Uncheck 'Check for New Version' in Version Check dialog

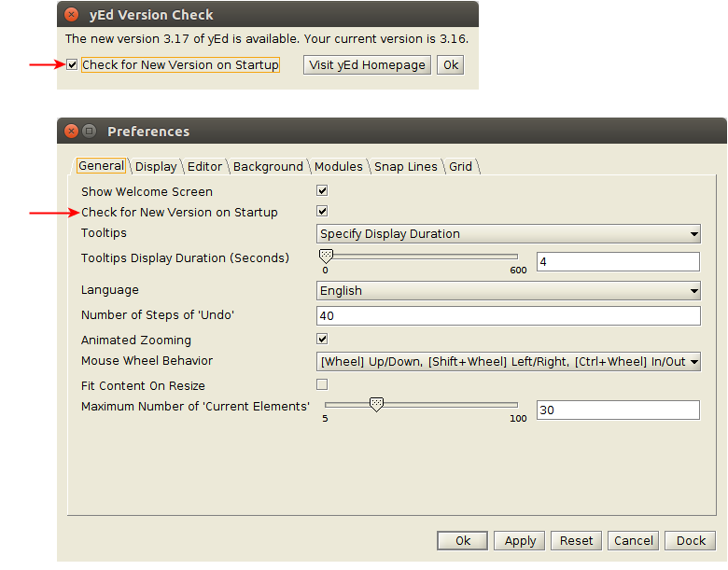72,64
